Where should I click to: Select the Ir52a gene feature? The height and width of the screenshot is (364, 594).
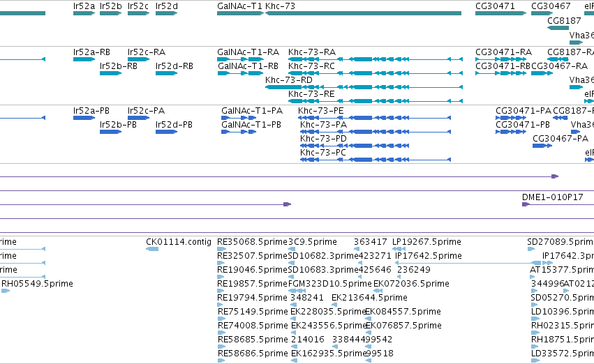84,13
